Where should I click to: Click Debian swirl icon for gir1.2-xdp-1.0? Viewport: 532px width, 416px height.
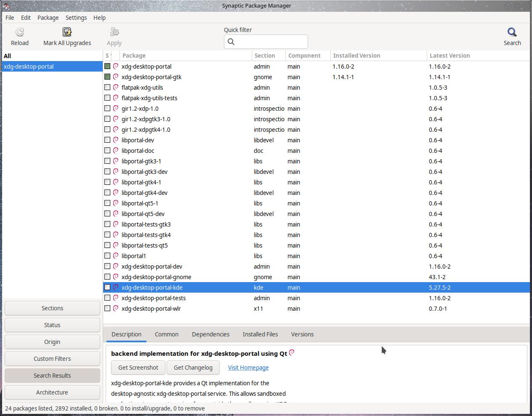click(116, 109)
